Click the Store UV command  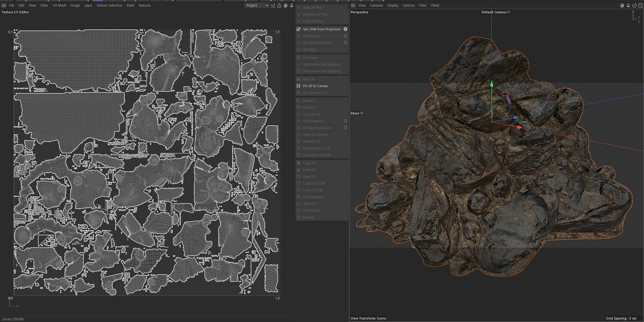(x=322, y=204)
